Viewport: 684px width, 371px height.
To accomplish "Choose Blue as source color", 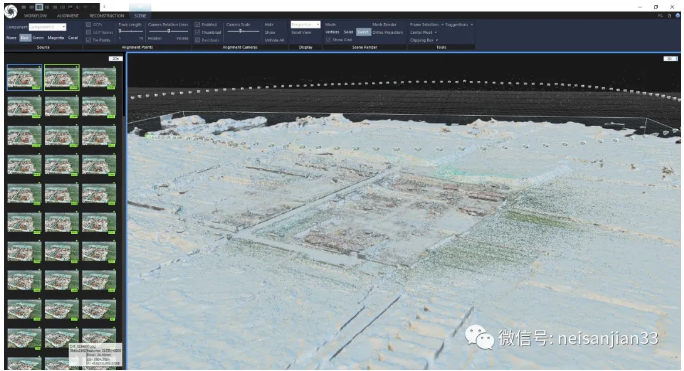I will pyautogui.click(x=24, y=38).
